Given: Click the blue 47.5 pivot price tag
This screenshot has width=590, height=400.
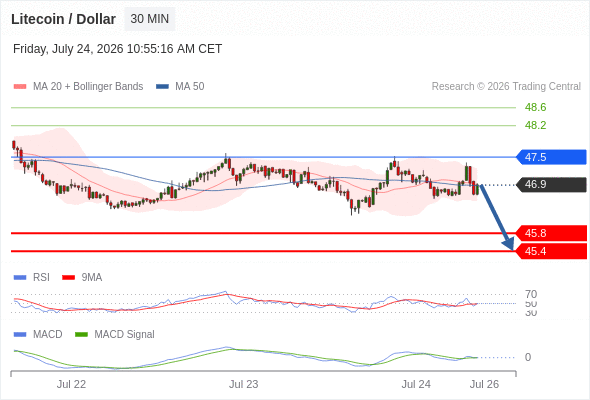Looking at the screenshot, I should [551, 157].
